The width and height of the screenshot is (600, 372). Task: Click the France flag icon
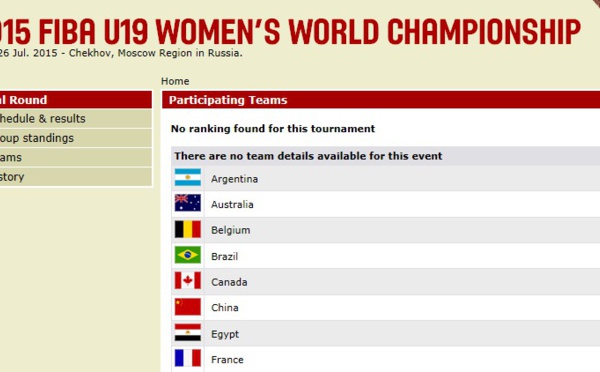[188, 359]
